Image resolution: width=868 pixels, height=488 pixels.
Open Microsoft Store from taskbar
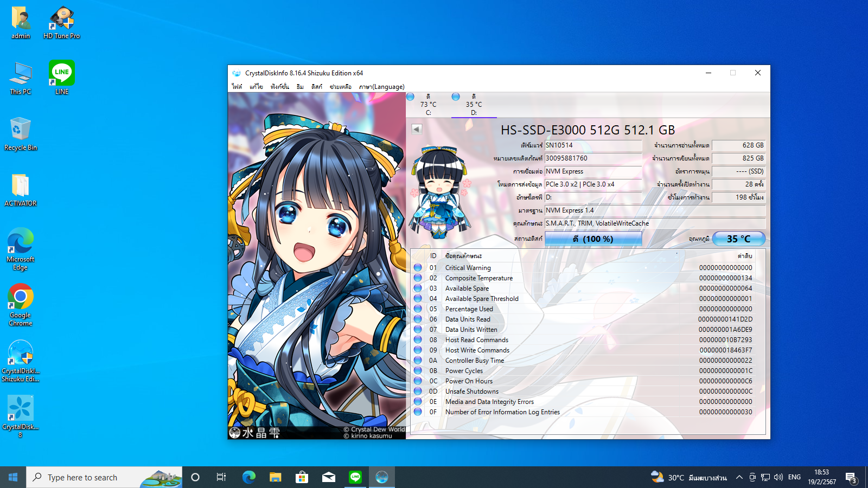point(302,477)
